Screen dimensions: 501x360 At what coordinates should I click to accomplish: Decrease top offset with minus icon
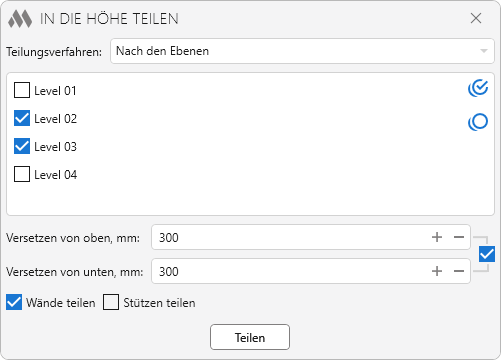[459, 237]
